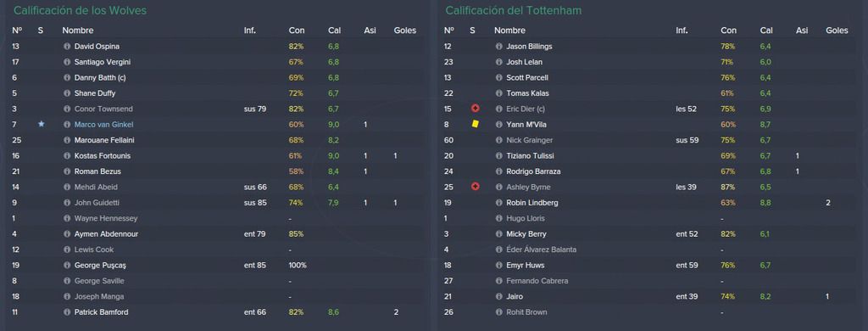Open Kostas Fortounis player profile
The width and height of the screenshot is (868, 331).
103,156
